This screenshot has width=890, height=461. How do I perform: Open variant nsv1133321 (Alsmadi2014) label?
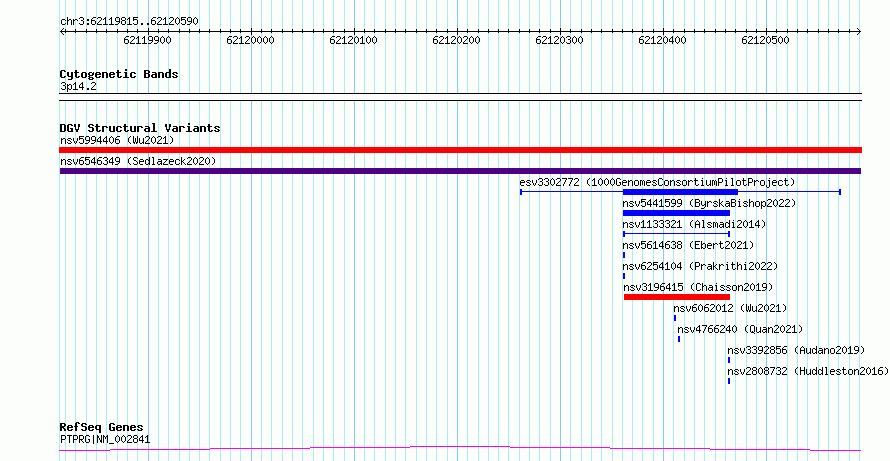[x=694, y=224]
